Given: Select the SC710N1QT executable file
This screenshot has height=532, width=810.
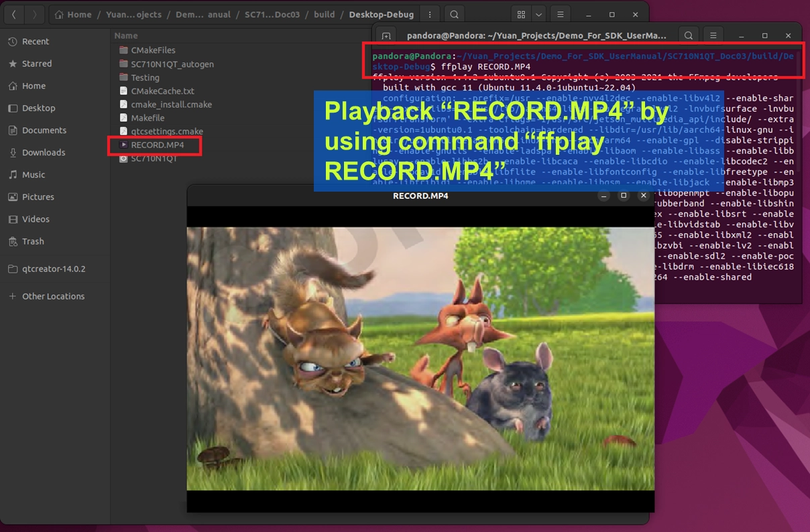Looking at the screenshot, I should click(x=148, y=159).
